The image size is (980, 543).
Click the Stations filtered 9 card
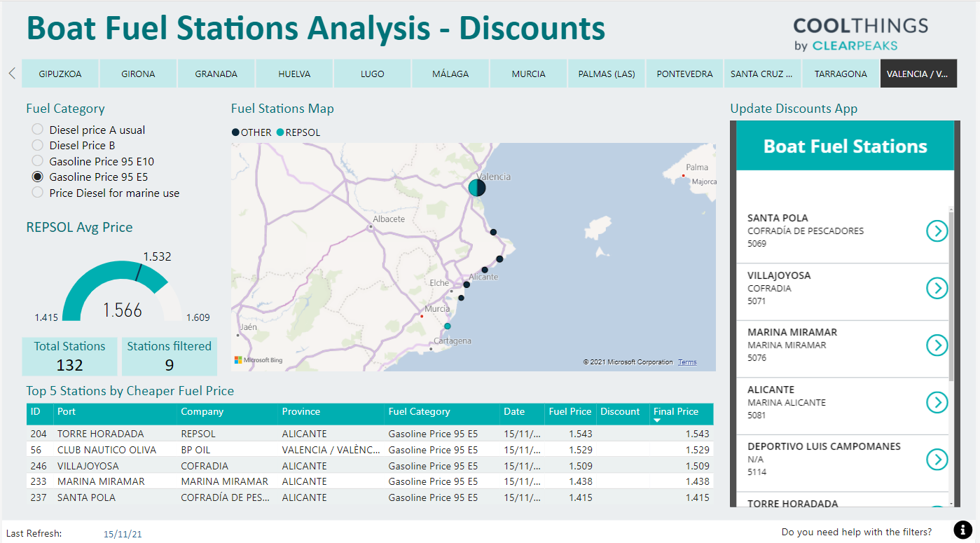(169, 356)
